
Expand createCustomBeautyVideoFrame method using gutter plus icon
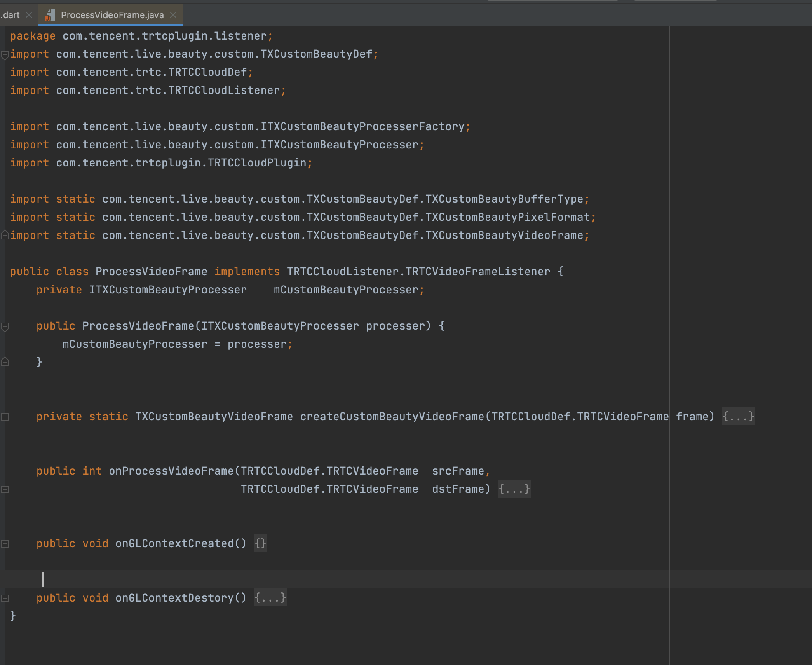point(5,417)
